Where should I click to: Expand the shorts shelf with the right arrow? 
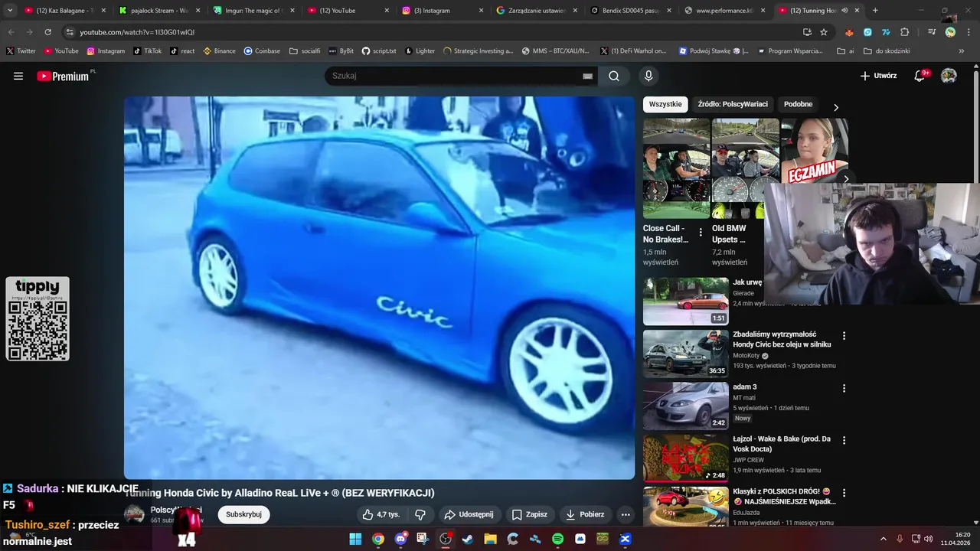(846, 179)
